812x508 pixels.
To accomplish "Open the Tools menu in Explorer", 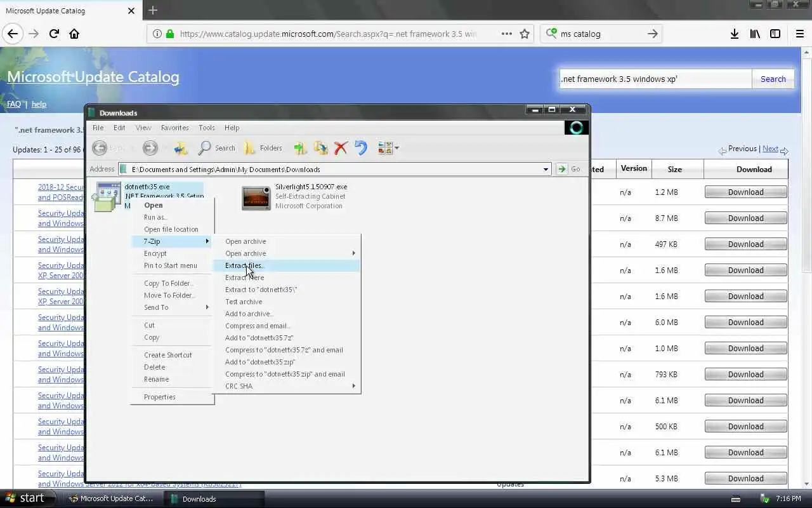I will [207, 128].
